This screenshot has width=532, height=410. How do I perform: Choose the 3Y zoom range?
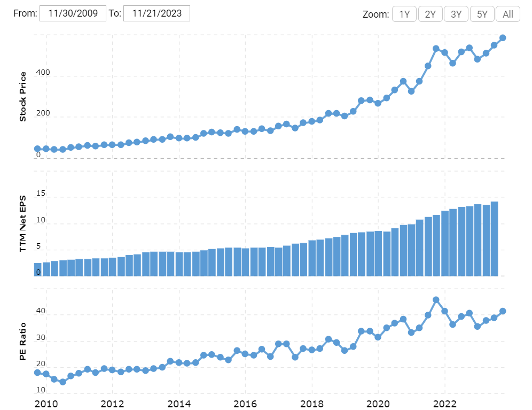tap(456, 14)
